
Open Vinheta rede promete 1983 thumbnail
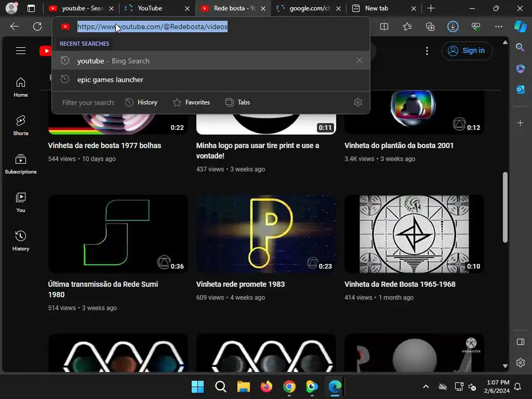click(x=266, y=234)
